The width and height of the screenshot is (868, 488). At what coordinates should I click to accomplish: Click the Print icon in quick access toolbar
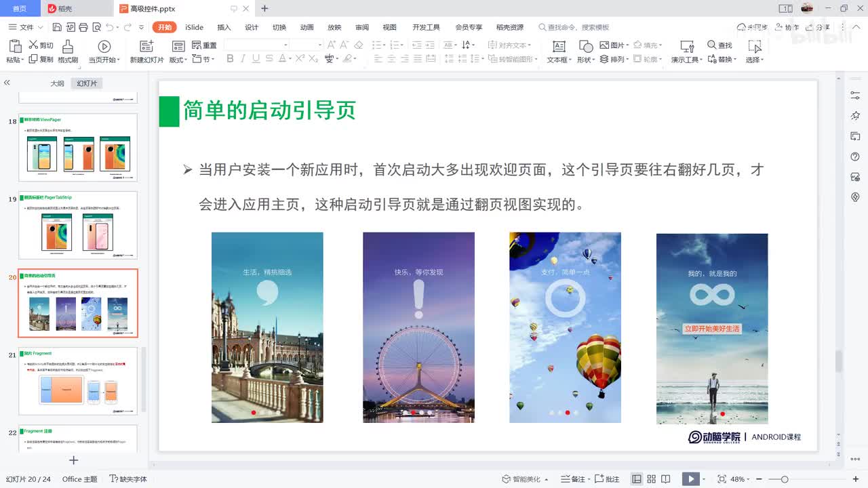[83, 27]
